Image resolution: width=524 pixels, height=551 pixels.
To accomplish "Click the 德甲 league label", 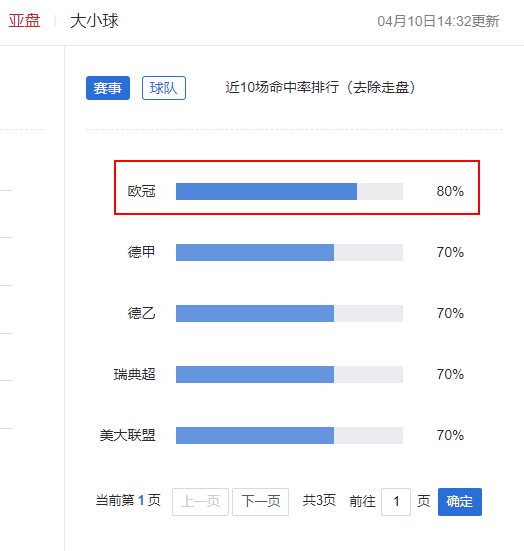I will pos(141,252).
